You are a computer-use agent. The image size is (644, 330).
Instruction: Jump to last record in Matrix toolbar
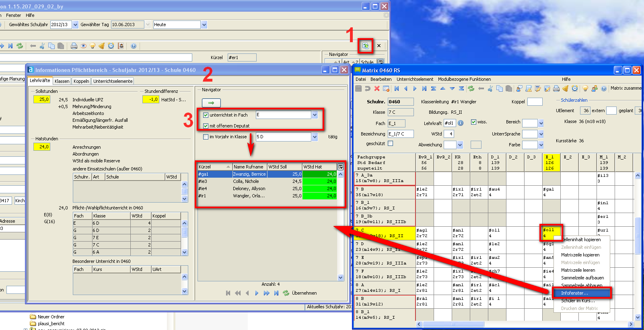tap(424, 88)
